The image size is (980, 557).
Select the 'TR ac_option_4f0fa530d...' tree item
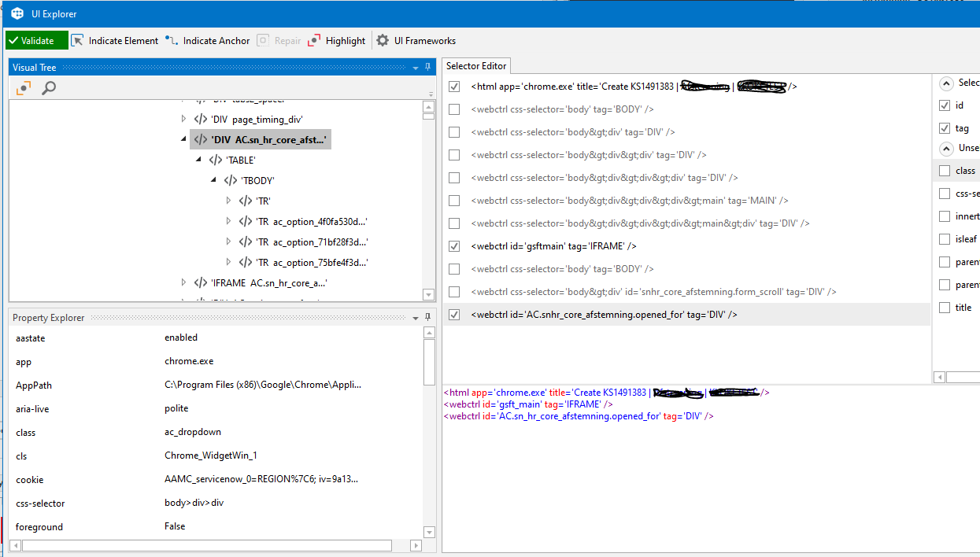[312, 221]
